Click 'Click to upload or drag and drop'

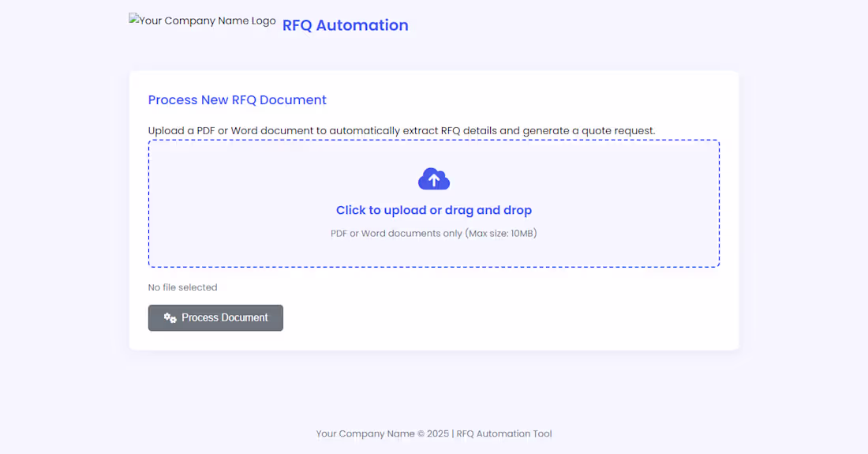point(434,210)
